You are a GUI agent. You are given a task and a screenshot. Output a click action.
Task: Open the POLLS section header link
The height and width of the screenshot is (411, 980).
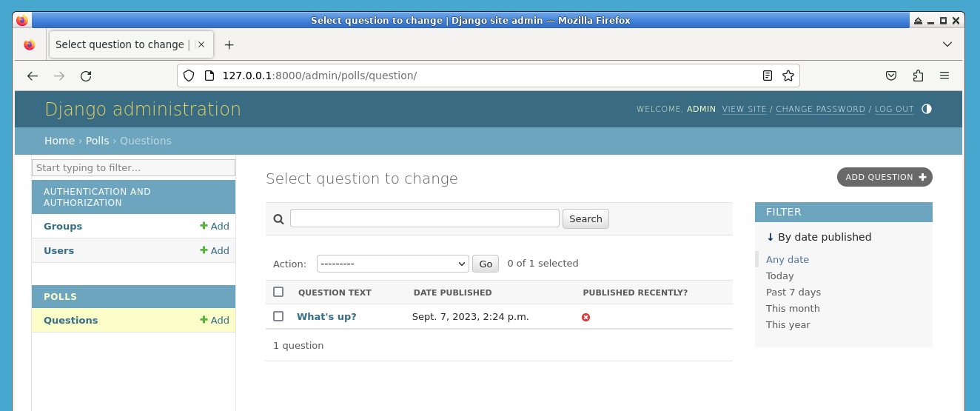click(60, 296)
